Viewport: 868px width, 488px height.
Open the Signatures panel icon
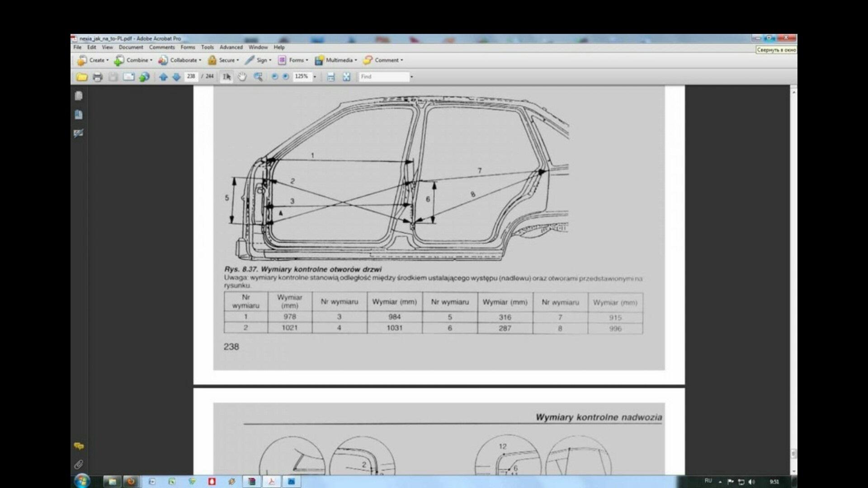click(x=79, y=133)
